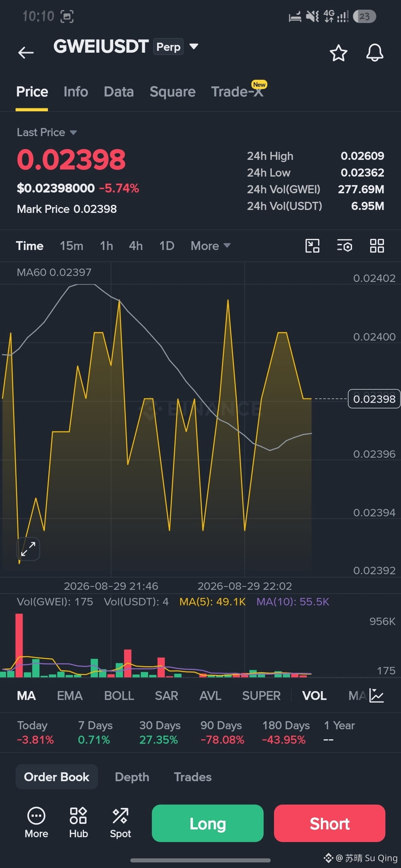This screenshot has height=868, width=401.
Task: Switch to the Trades tab
Action: tap(193, 777)
